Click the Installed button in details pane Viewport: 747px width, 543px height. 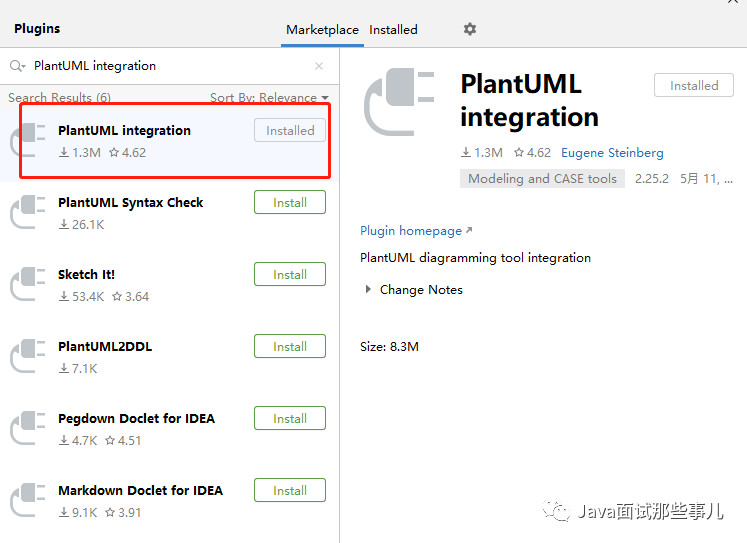click(x=694, y=85)
